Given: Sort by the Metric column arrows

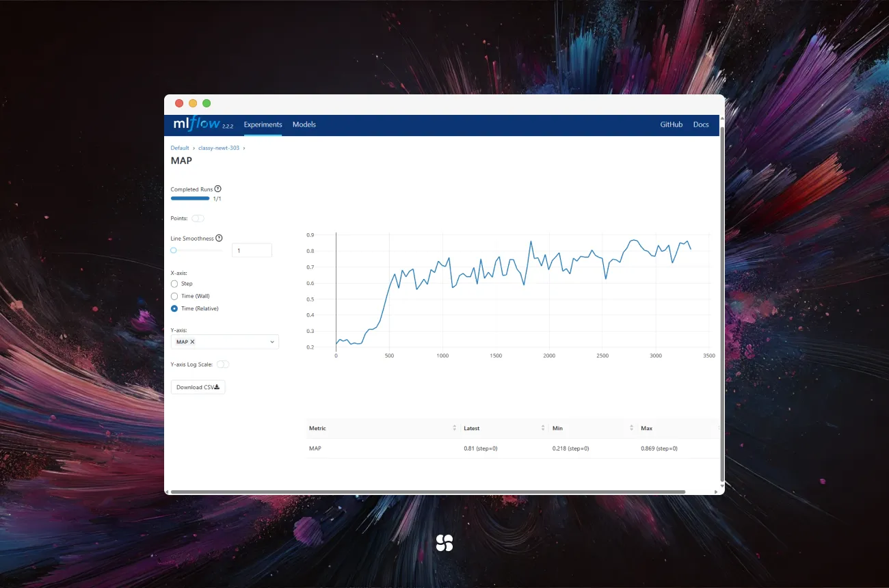Looking at the screenshot, I should (x=455, y=428).
